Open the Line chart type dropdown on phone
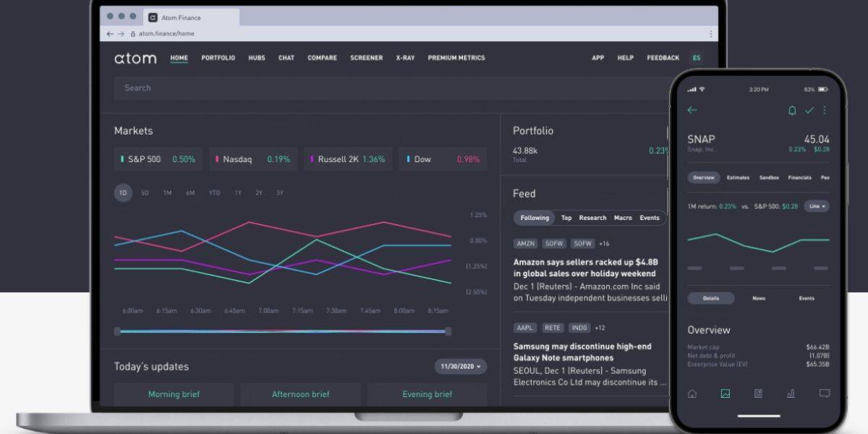The image size is (868, 434). [x=817, y=206]
